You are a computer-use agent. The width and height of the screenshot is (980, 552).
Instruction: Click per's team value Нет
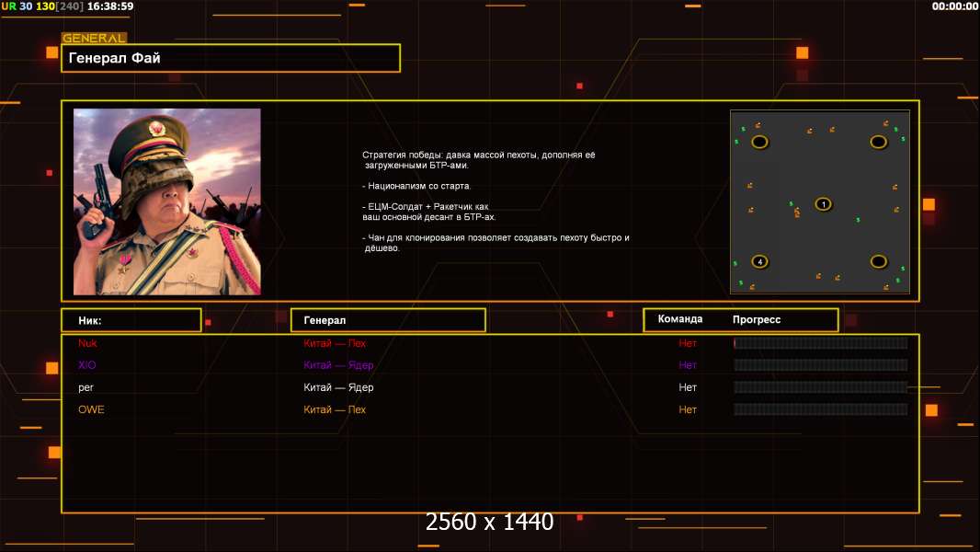point(688,387)
